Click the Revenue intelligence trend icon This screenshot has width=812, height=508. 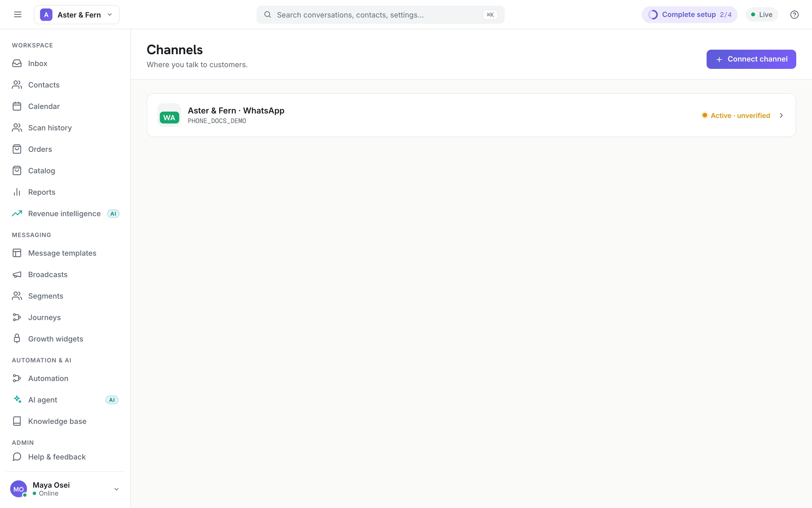[17, 213]
